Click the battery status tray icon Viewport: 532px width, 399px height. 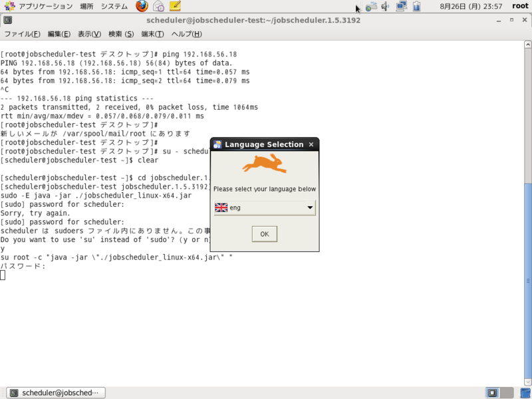417,7
